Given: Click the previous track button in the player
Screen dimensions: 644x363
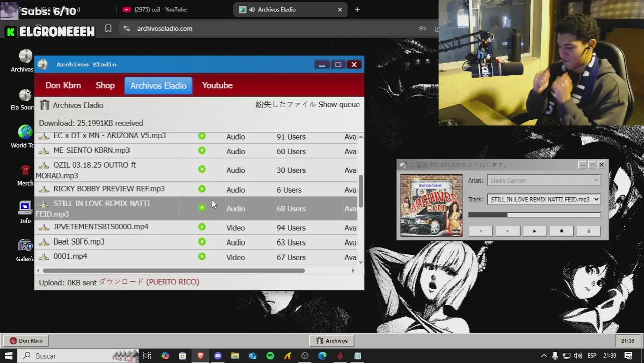Looking at the screenshot, I should click(x=481, y=231).
